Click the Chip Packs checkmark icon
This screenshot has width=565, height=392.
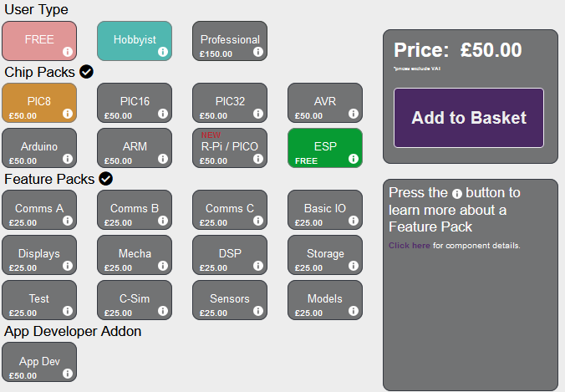pos(86,72)
